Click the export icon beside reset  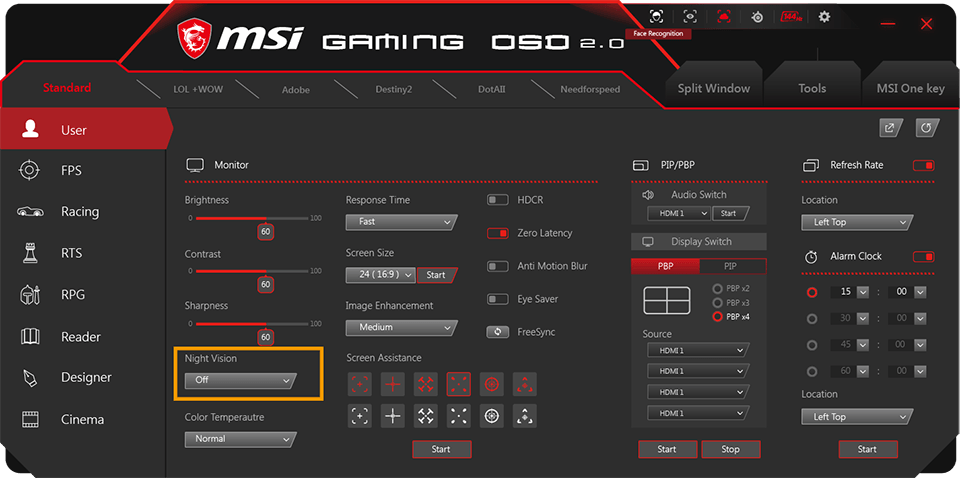click(890, 128)
